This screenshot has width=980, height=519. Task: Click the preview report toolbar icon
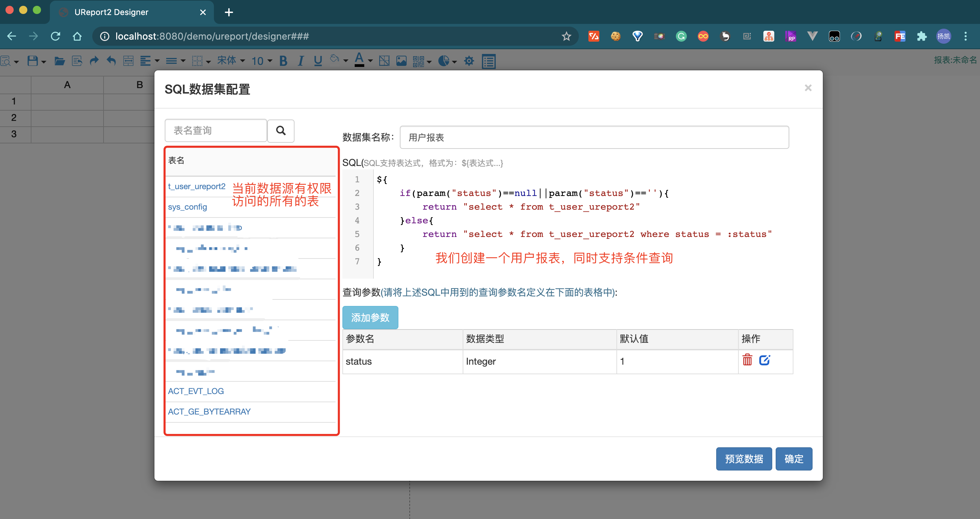[x=5, y=61]
